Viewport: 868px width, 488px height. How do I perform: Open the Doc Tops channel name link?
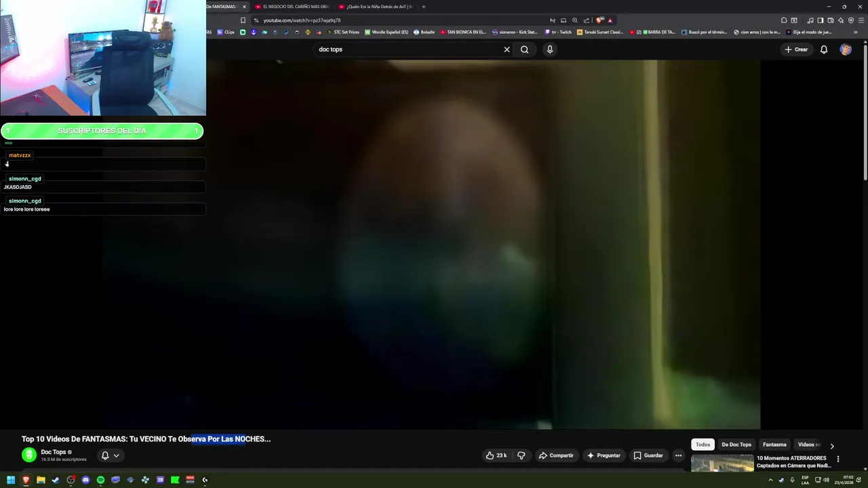(x=54, y=452)
